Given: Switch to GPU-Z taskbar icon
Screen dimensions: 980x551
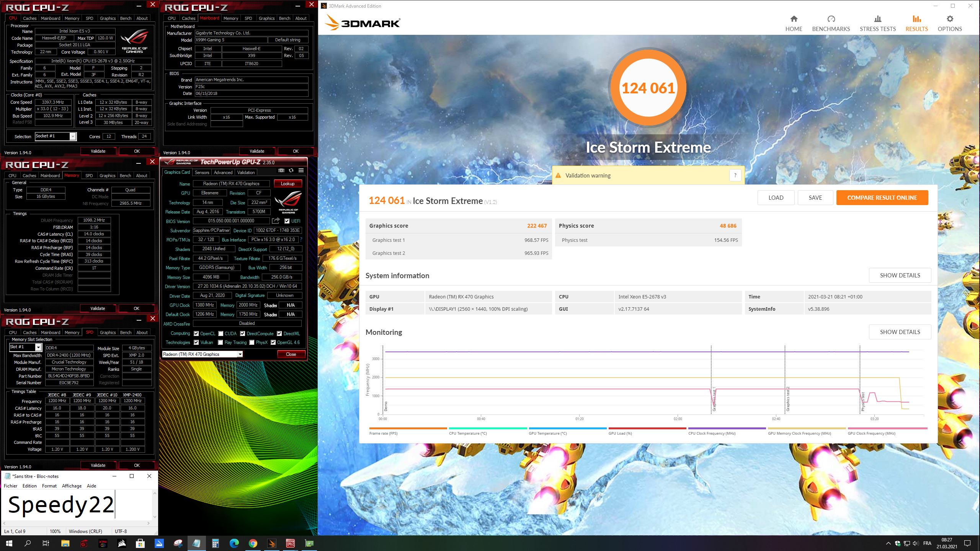Looking at the screenshot, I should 309,543.
